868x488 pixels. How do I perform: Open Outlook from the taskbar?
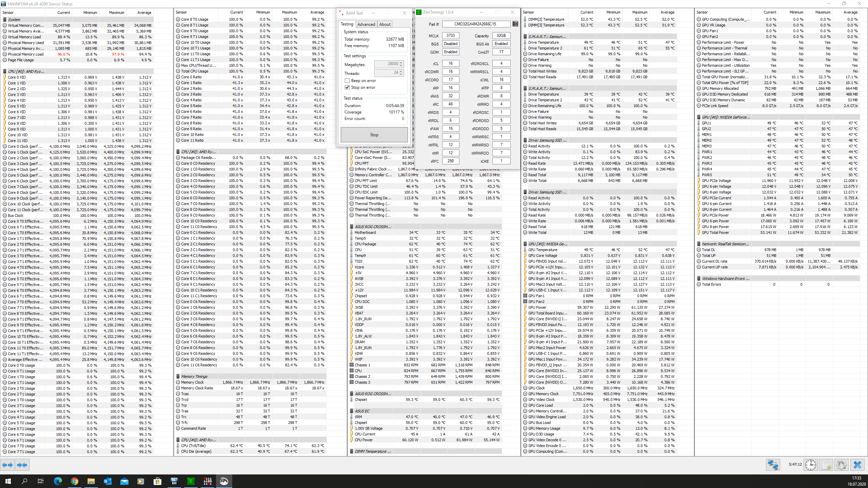[x=107, y=481]
